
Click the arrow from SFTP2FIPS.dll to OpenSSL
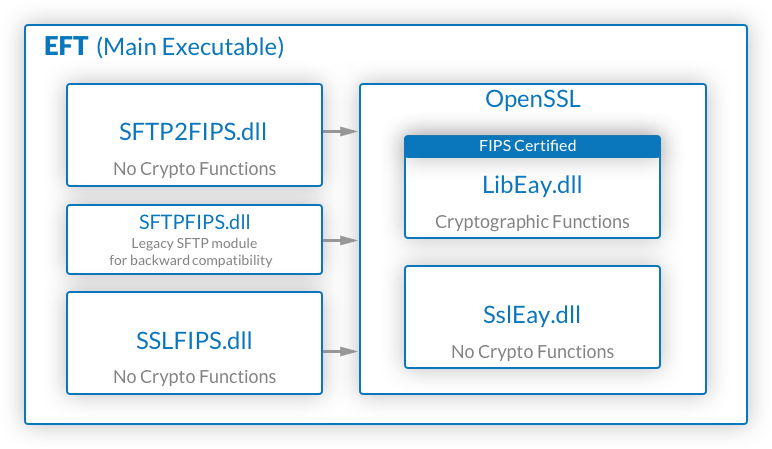tap(340, 131)
